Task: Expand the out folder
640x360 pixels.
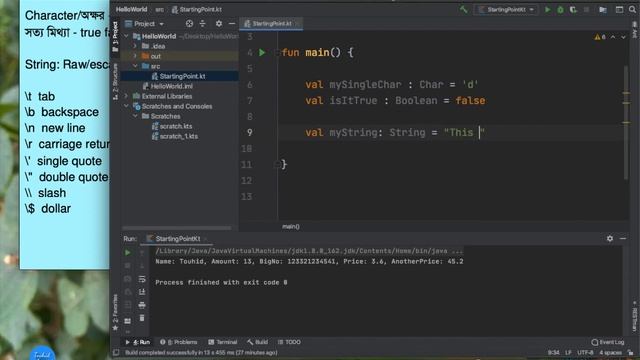Action: [x=136, y=56]
